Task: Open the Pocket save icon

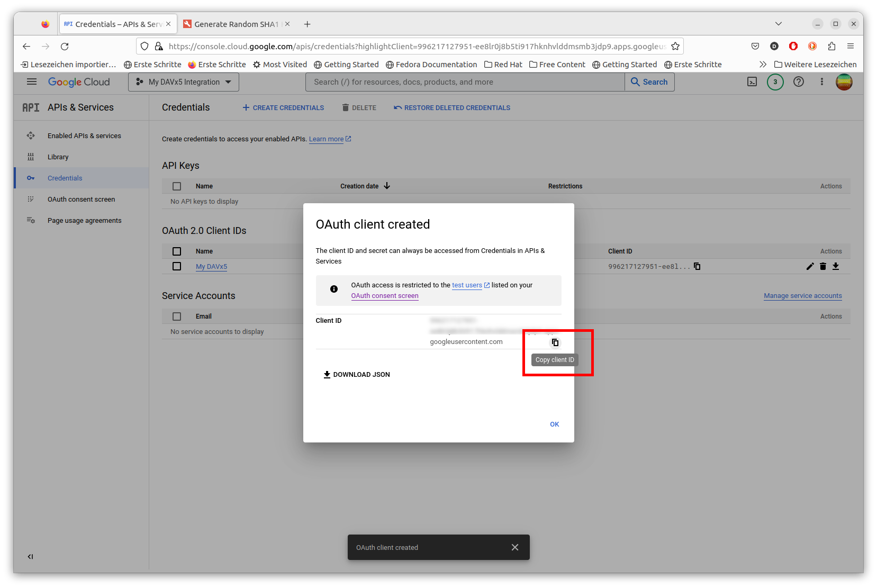Action: tap(755, 46)
